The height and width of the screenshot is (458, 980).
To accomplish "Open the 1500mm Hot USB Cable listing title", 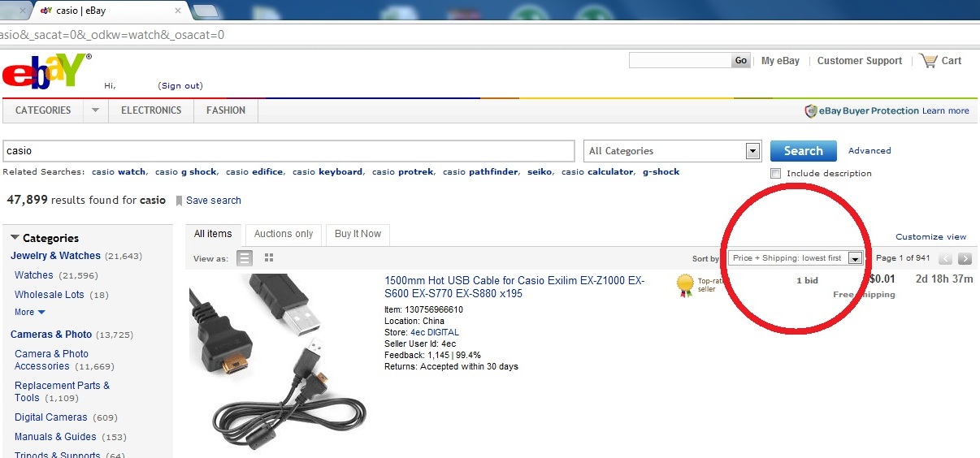I will click(x=514, y=287).
